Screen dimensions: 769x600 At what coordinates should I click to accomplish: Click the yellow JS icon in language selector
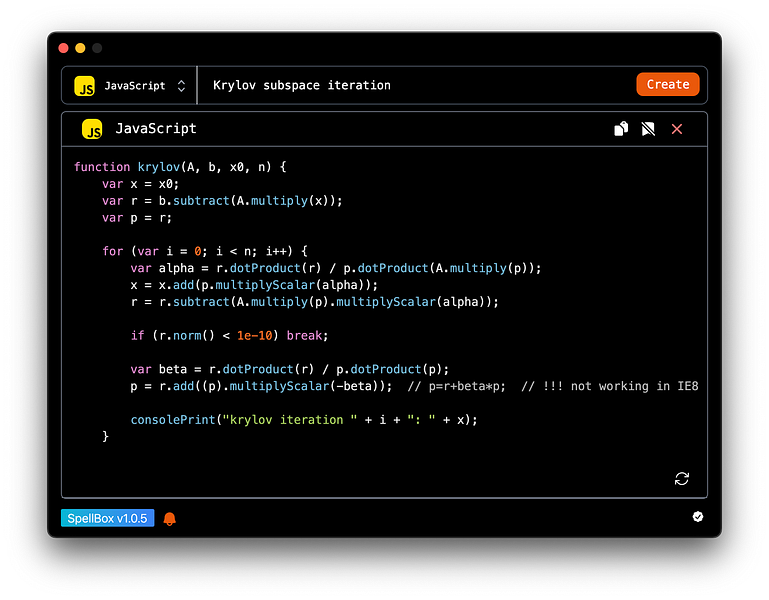tap(84, 86)
